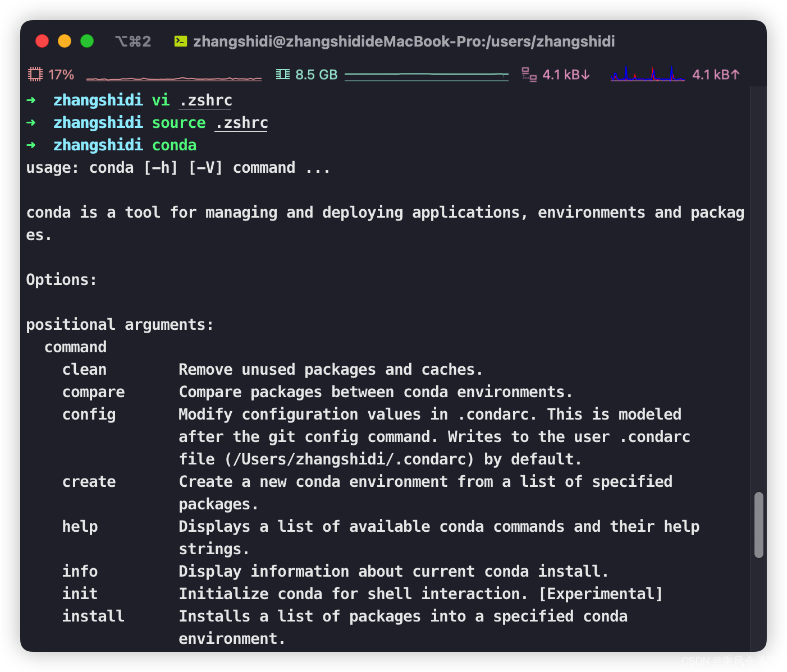Click the compare subcommand name
The width and height of the screenshot is (787, 672).
click(93, 392)
